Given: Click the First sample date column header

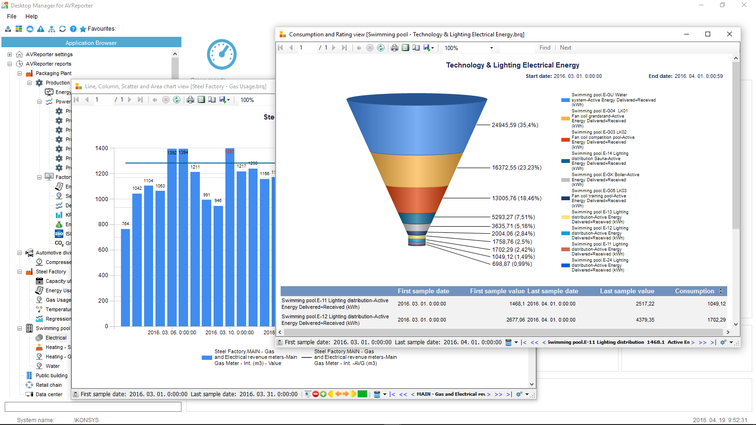Looking at the screenshot, I should click(x=423, y=291).
